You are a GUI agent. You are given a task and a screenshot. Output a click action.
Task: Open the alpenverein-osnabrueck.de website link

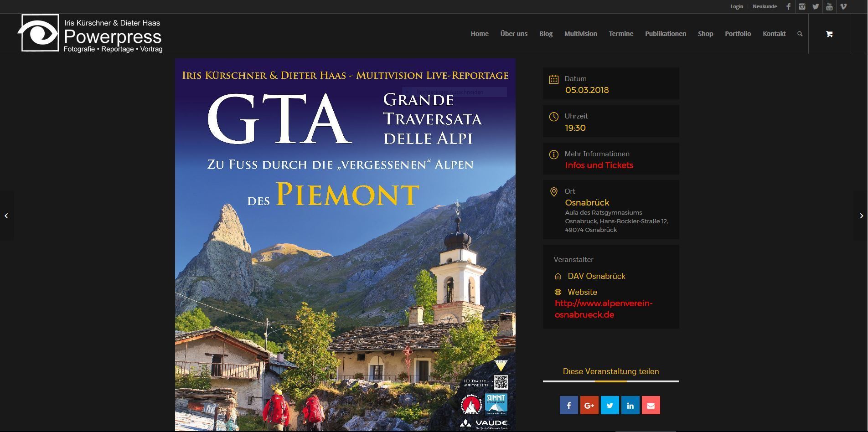pyautogui.click(x=603, y=309)
